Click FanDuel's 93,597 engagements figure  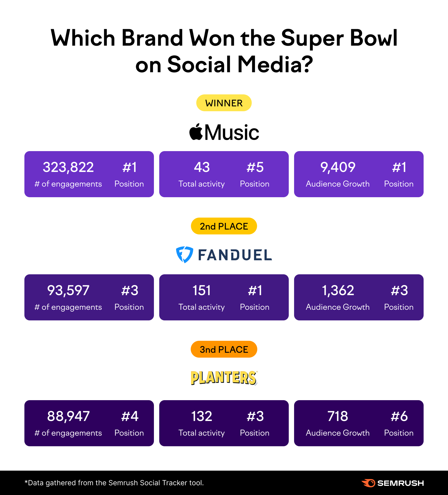(x=68, y=291)
